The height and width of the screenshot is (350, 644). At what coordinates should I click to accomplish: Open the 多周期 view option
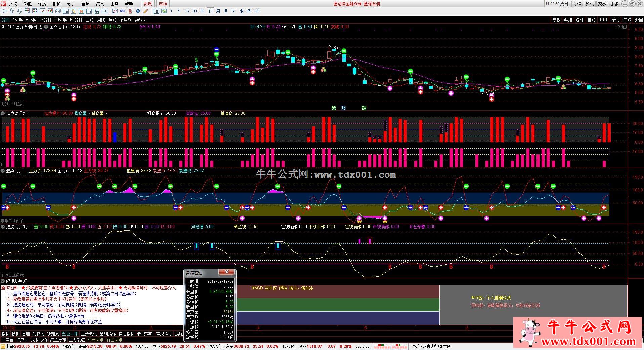125,20
